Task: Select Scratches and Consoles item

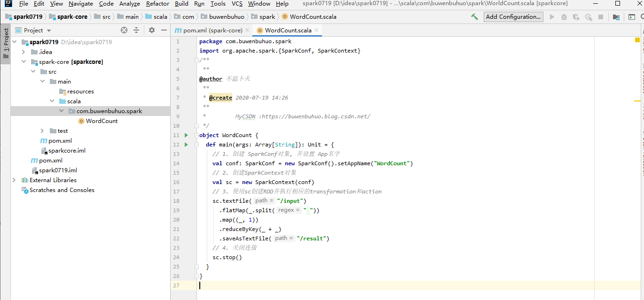Action: click(58, 190)
